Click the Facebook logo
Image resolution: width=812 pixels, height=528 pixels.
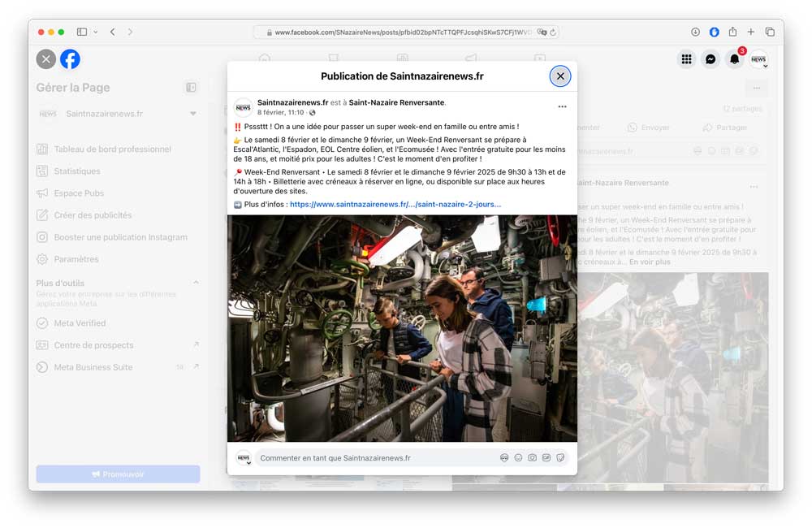click(x=71, y=59)
